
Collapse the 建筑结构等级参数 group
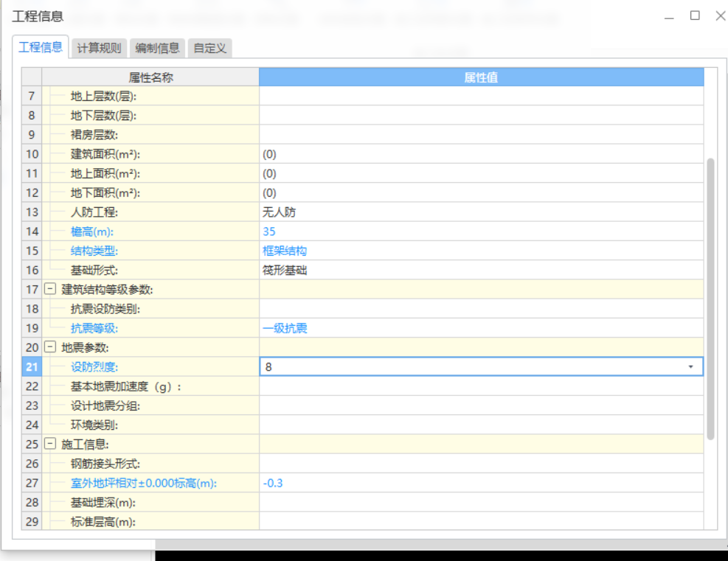click(50, 289)
